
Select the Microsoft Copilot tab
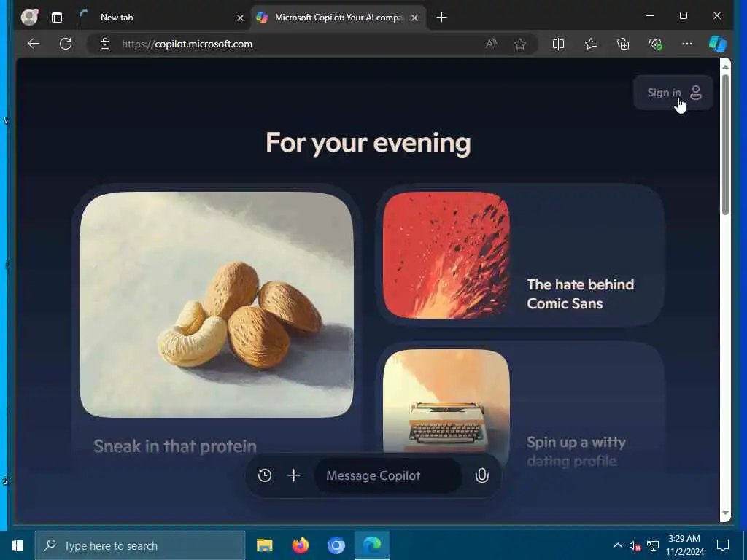coord(338,17)
